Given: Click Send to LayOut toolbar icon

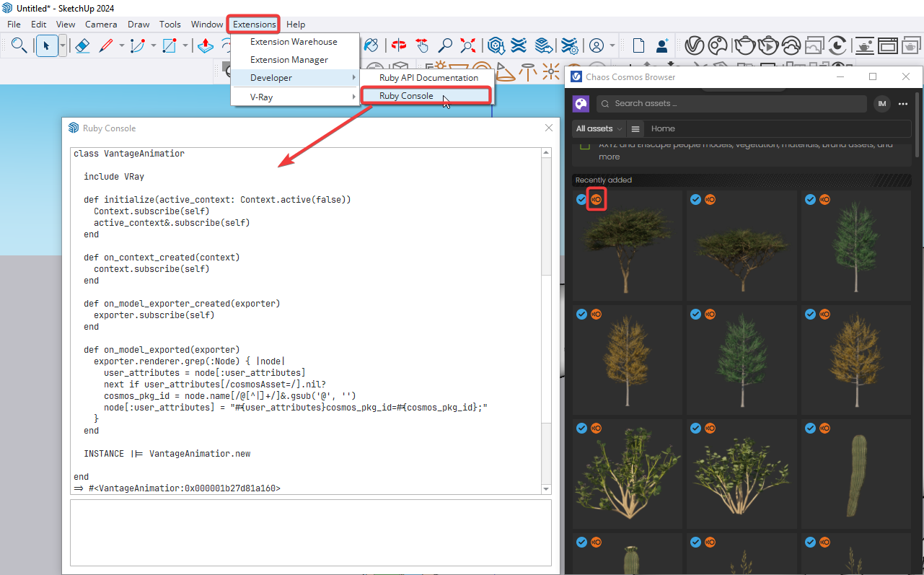Looking at the screenshot, I should 543,45.
